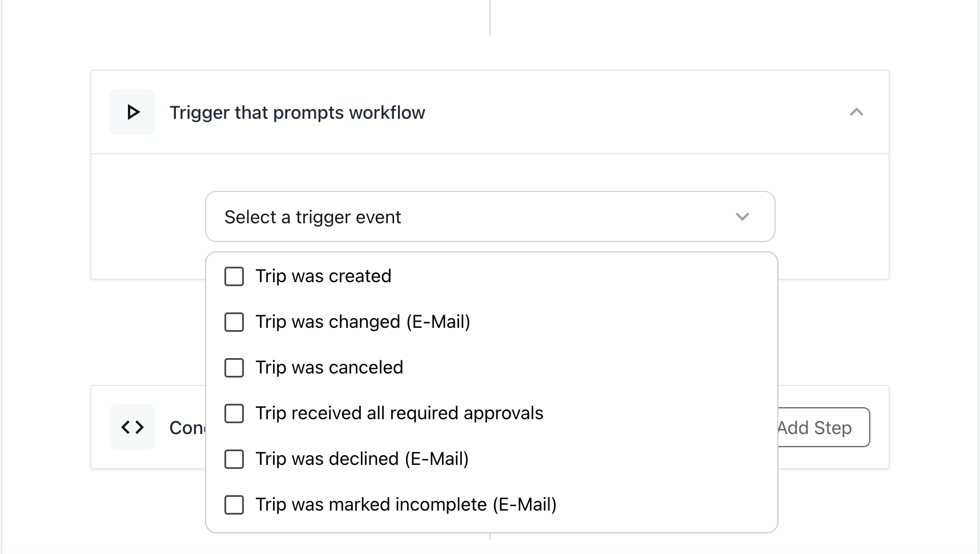Image resolution: width=980 pixels, height=554 pixels.
Task: Select the "Trip was marked incomplete (E-Mail)" checkbox
Action: 234,505
